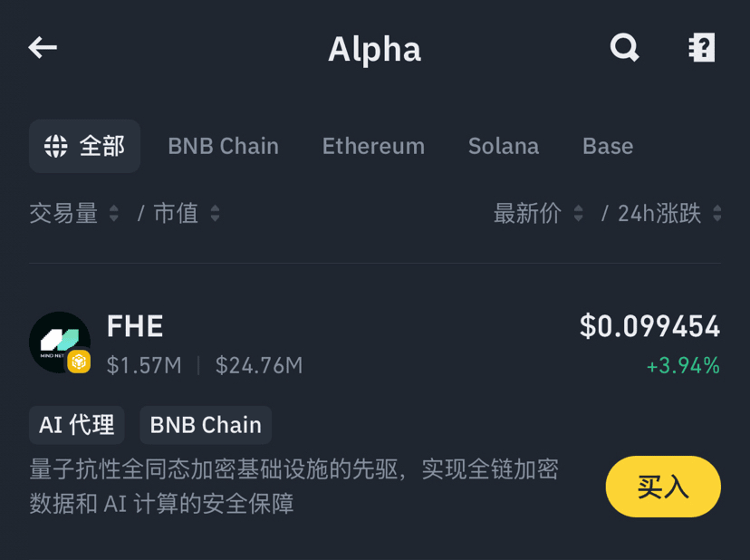Image resolution: width=750 pixels, height=560 pixels.
Task: Toggle sort arrows next to 最新价
Action: coord(578,213)
